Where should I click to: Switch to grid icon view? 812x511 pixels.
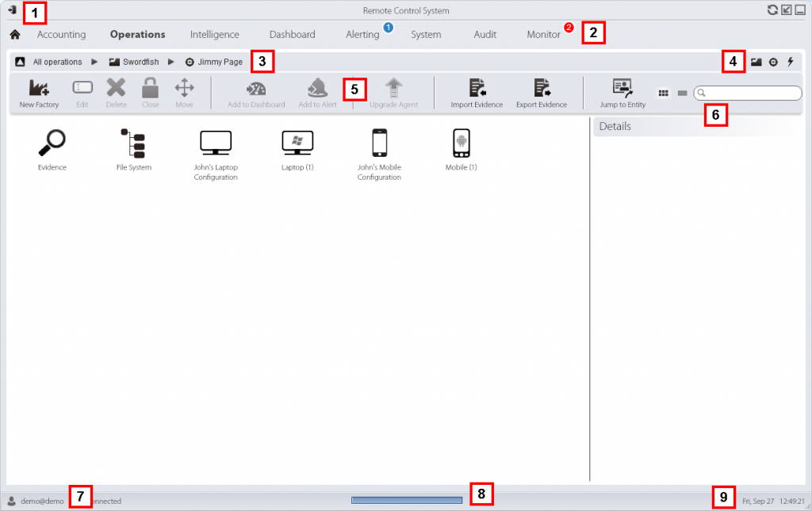coord(663,93)
